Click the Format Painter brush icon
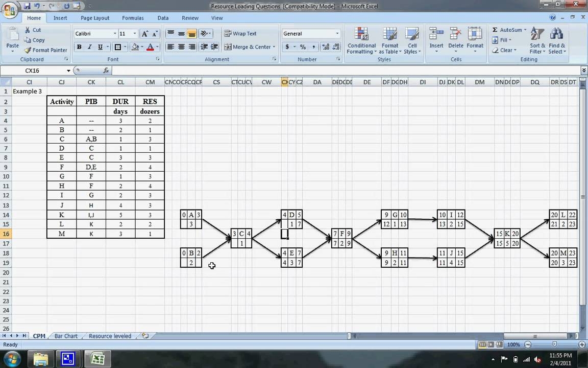This screenshot has height=368, width=588. coord(27,50)
